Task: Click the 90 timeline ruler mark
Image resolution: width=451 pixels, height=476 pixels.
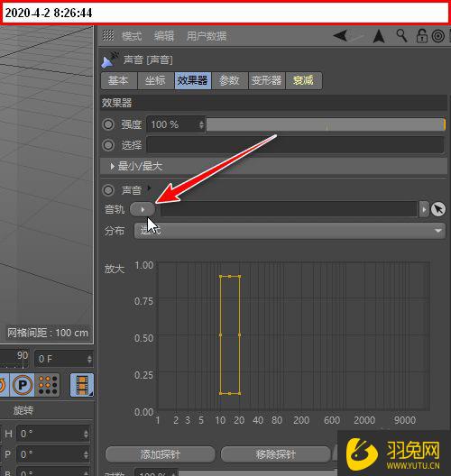Action: (23, 355)
